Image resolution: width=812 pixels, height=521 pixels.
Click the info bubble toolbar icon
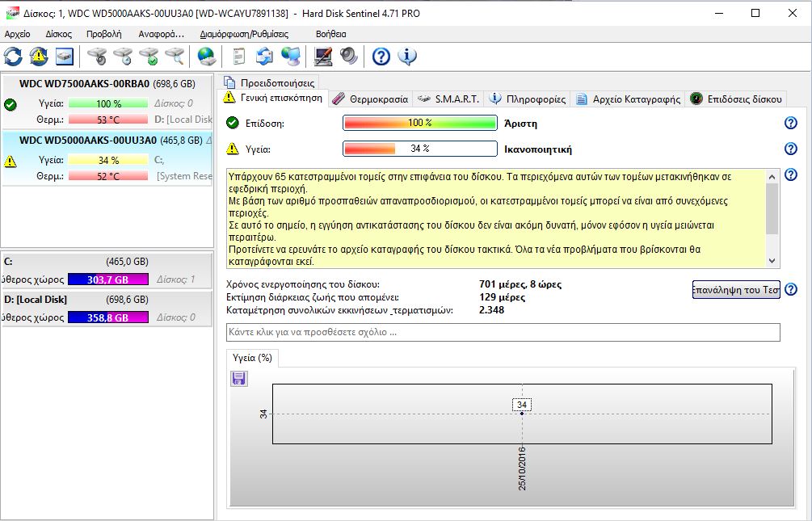pos(407,57)
